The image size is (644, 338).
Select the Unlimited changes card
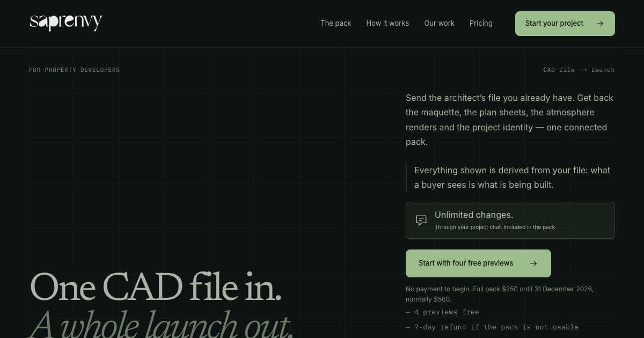[510, 220]
